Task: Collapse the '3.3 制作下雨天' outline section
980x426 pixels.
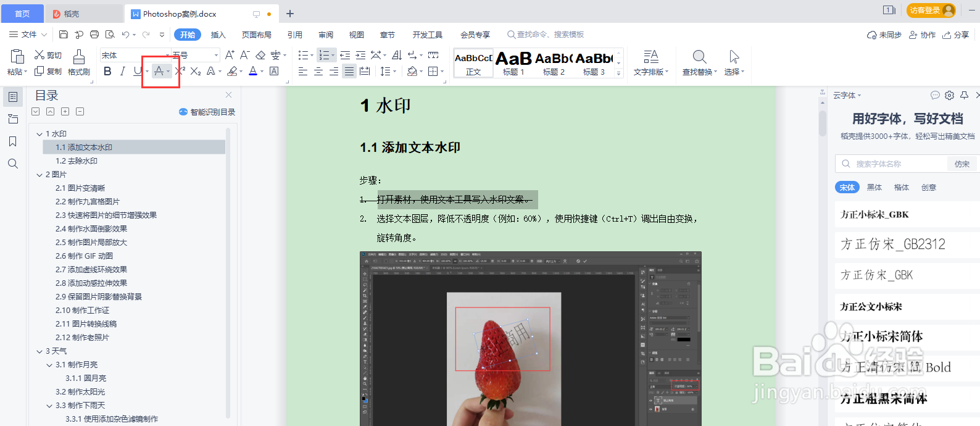Action: point(49,406)
